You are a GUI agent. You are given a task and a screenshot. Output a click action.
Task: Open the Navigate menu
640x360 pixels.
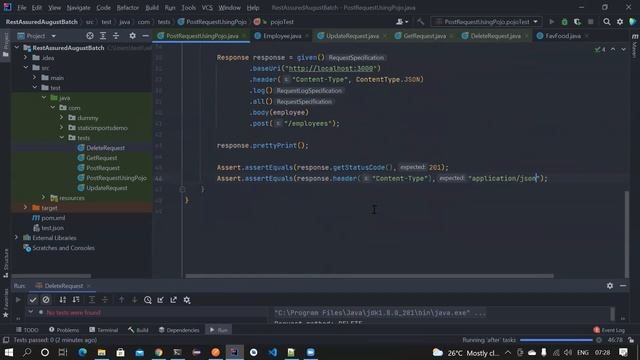78,8
